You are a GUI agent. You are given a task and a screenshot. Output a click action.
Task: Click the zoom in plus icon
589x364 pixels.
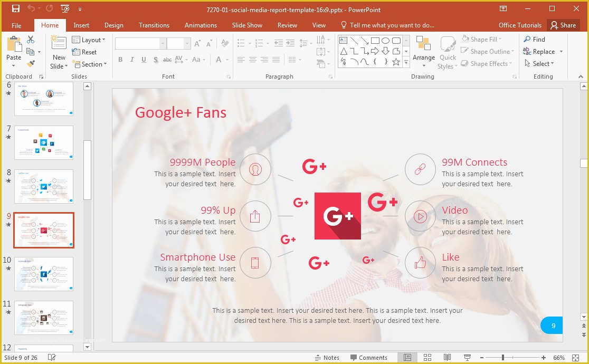tap(544, 358)
